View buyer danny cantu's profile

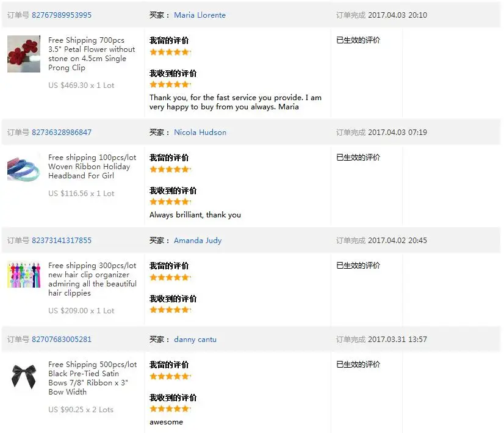[x=195, y=339]
